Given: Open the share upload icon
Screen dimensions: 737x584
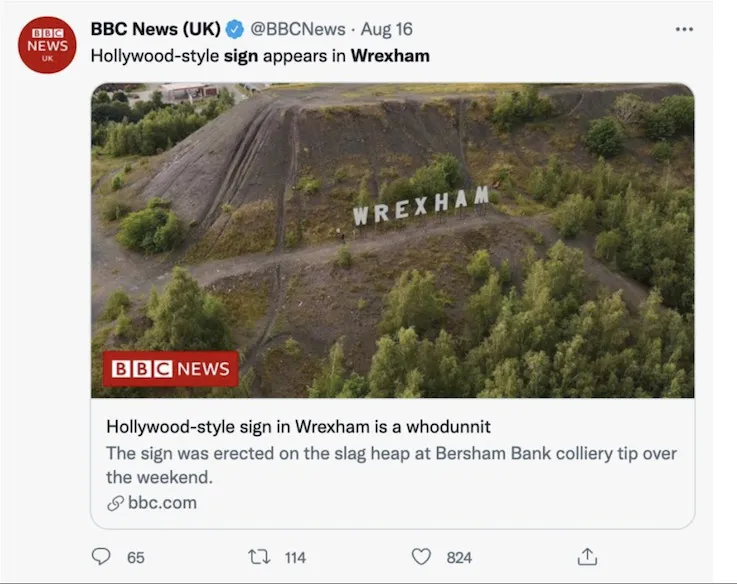Looking at the screenshot, I should (587, 557).
